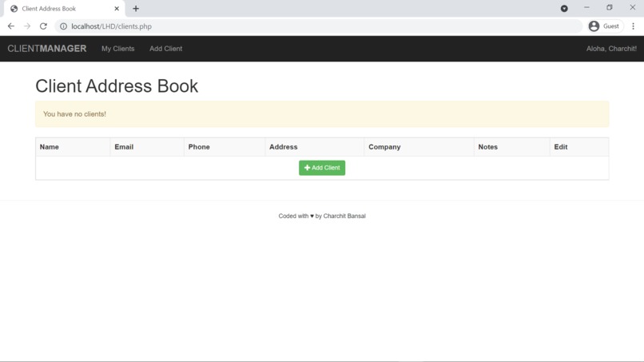The image size is (644, 362).
Task: Minimize the browser window
Action: coord(586,8)
